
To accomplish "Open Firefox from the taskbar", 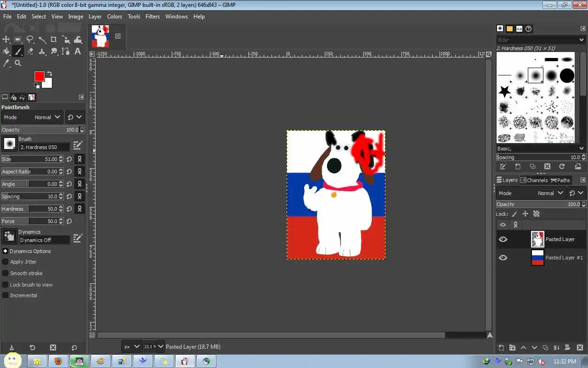I will tap(58, 362).
